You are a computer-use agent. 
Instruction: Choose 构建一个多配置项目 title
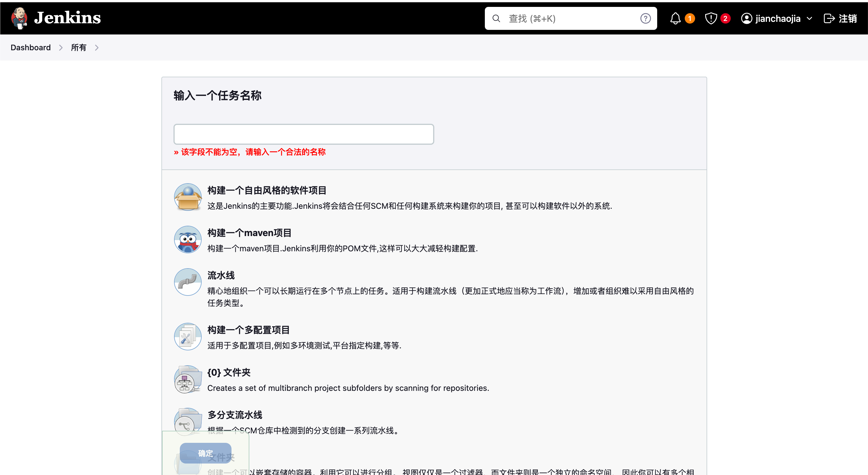pyautogui.click(x=248, y=330)
